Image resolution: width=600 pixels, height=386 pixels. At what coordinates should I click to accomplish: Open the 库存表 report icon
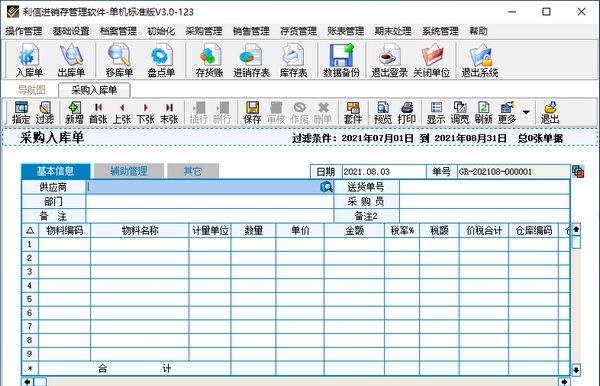(x=293, y=60)
